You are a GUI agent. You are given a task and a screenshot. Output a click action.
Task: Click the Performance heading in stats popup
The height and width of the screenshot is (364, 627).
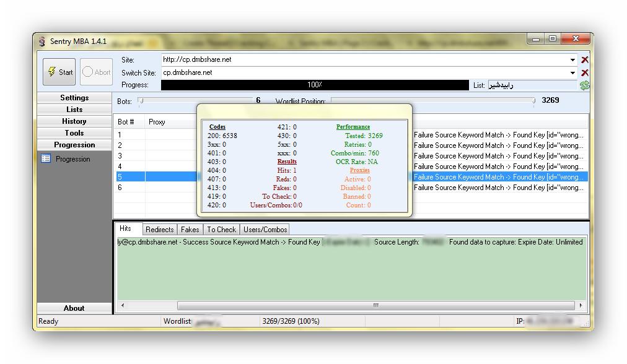pyautogui.click(x=353, y=127)
